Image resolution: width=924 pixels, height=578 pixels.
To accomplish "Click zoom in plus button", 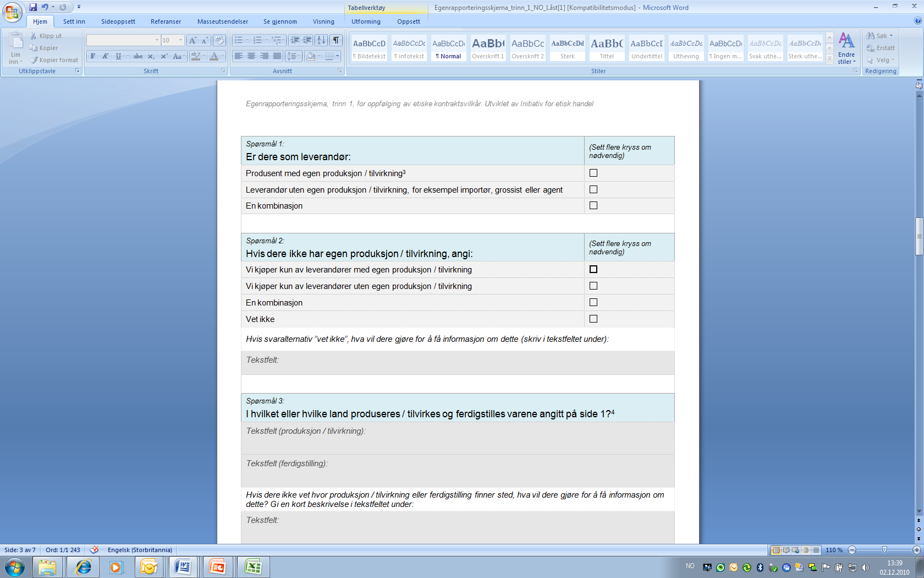I will (917, 550).
